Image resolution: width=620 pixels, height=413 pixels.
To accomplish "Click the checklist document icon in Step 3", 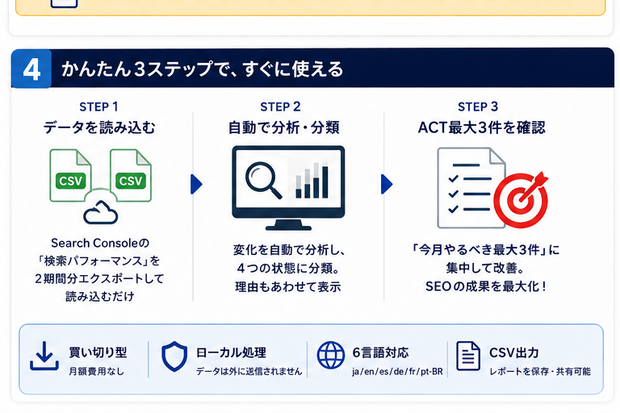I will (471, 188).
